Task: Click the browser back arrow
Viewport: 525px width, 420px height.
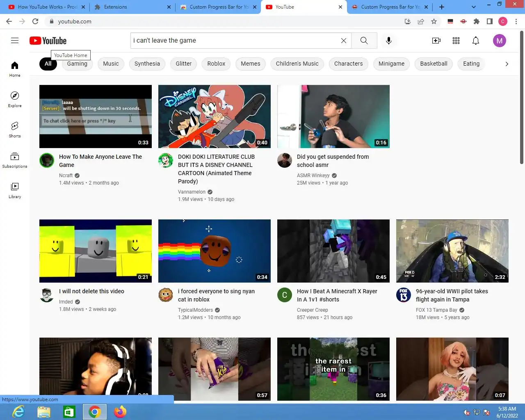Action: (9, 21)
